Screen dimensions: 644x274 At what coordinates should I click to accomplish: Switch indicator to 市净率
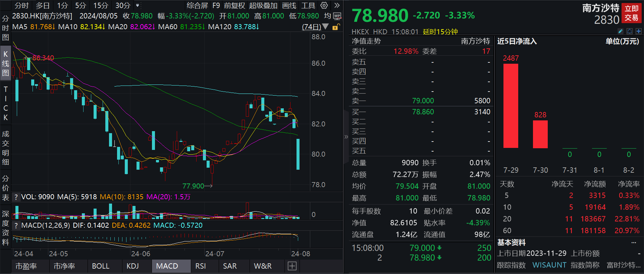click(x=64, y=266)
